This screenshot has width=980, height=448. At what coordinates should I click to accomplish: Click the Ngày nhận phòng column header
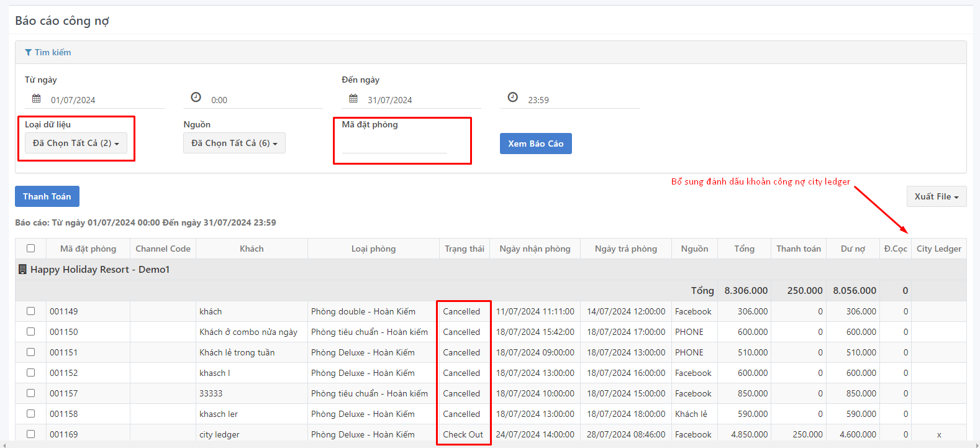[x=535, y=249]
